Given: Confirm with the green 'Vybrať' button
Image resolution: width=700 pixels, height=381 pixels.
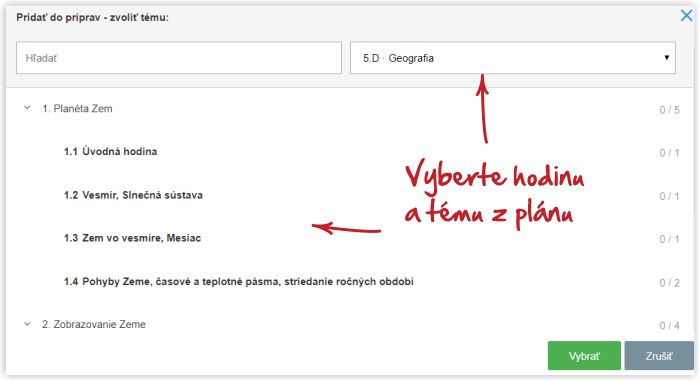Looking at the screenshot, I should coord(584,356).
